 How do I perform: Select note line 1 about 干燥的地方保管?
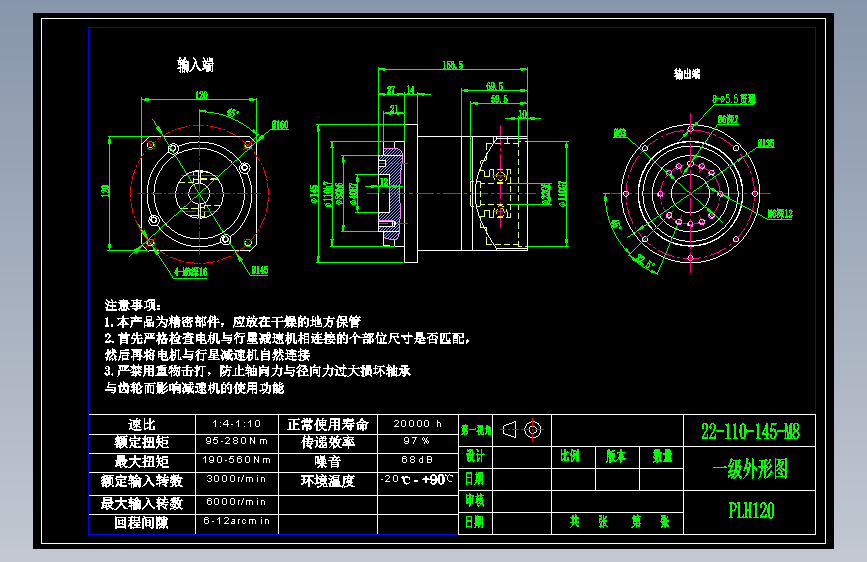(x=232, y=321)
